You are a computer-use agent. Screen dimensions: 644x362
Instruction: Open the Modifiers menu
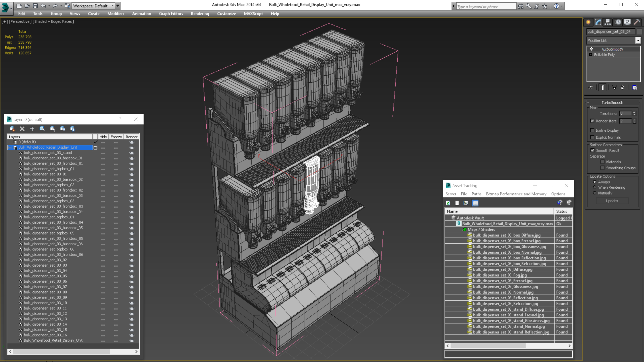coord(116,14)
